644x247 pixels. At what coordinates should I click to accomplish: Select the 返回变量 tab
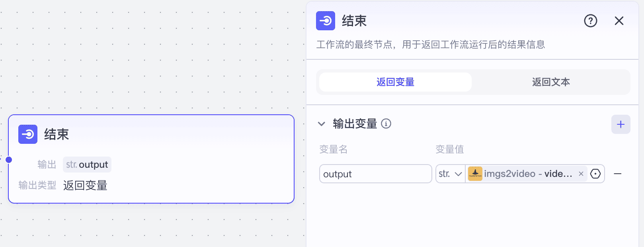[x=394, y=82]
